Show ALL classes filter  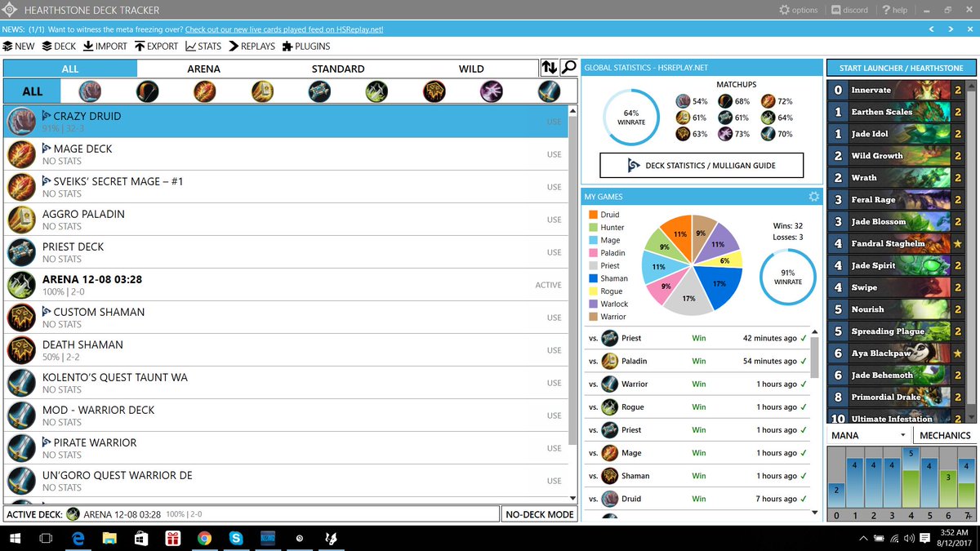point(33,91)
